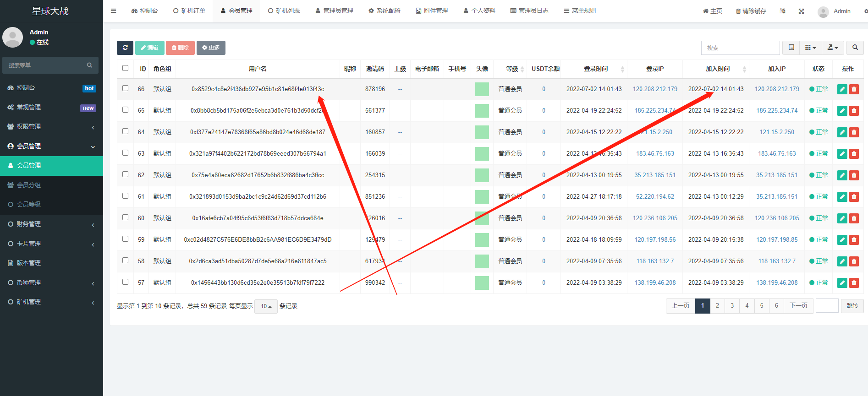The width and height of the screenshot is (868, 396).
Task: Switch to the 系统配置 tab
Action: click(385, 11)
